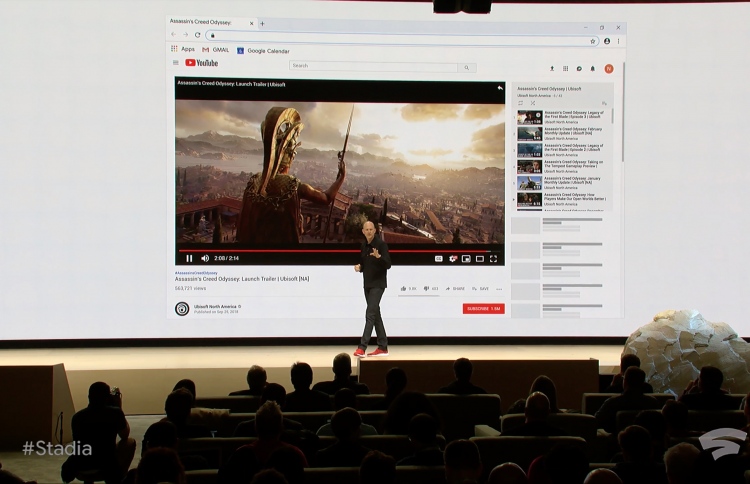
Task: Click the share arrow in video corner
Action: 499,88
